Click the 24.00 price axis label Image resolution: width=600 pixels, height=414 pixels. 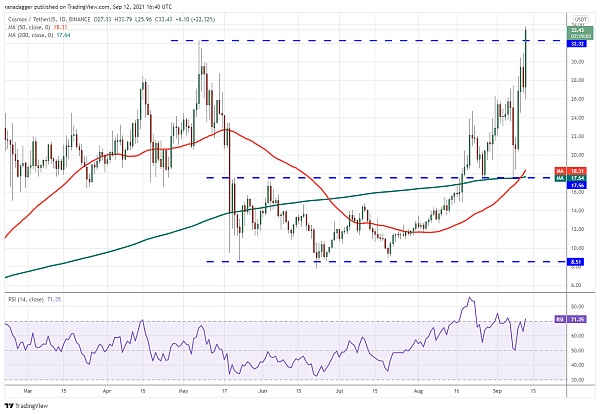coord(578,118)
